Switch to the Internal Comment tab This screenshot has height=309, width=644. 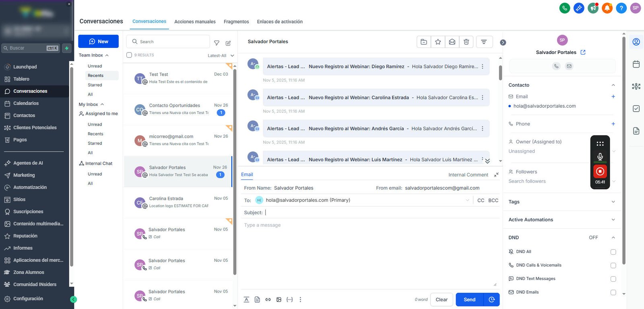click(x=468, y=175)
